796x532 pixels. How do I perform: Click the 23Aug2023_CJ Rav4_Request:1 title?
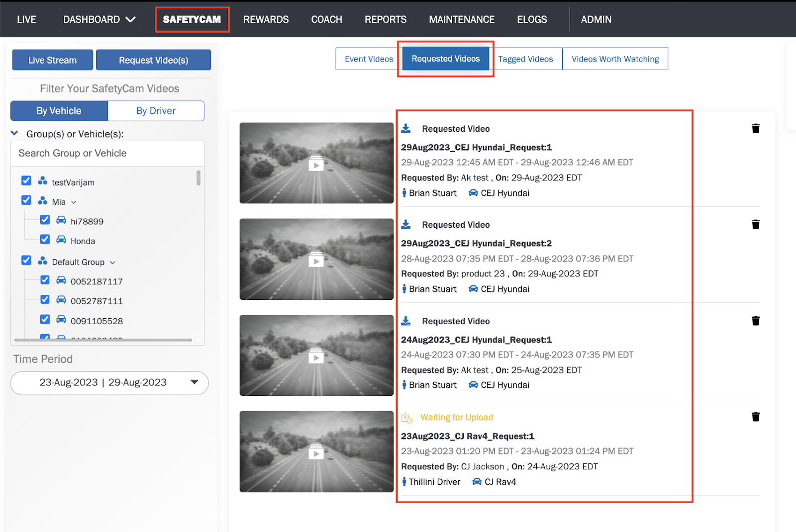[x=468, y=436]
